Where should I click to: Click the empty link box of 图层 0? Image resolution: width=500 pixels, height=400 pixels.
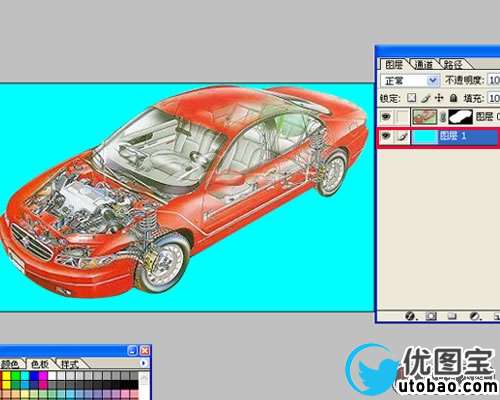pyautogui.click(x=403, y=117)
